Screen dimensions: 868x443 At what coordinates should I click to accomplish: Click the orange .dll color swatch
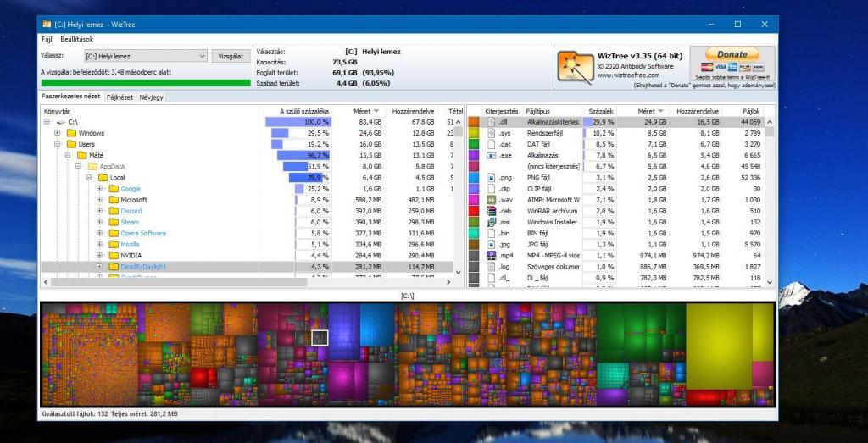tap(474, 122)
